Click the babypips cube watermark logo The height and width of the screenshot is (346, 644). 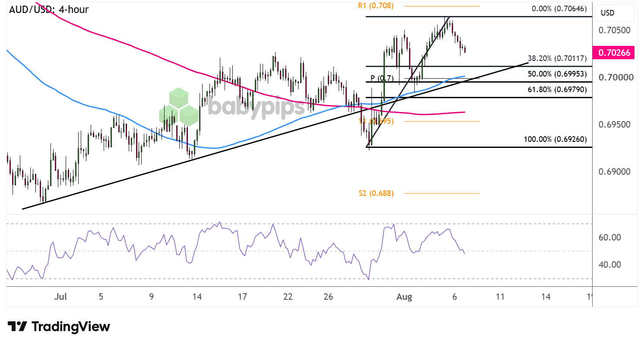click(x=178, y=107)
